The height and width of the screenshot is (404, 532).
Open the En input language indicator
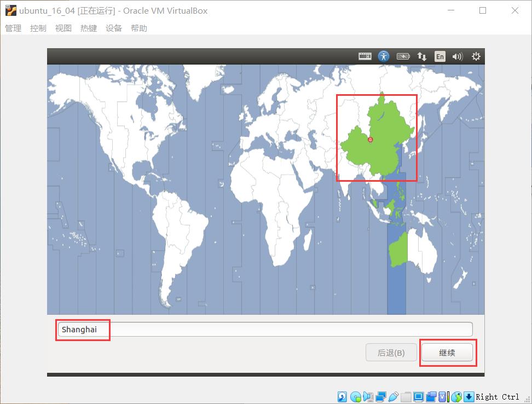point(440,56)
